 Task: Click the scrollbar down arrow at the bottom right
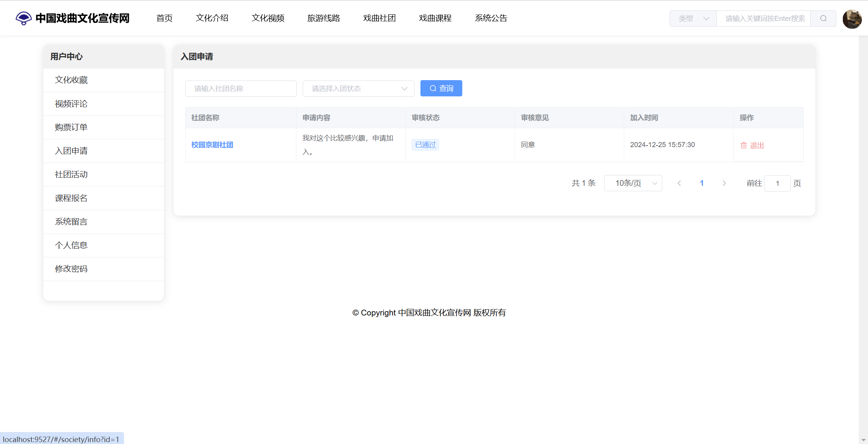click(863, 440)
